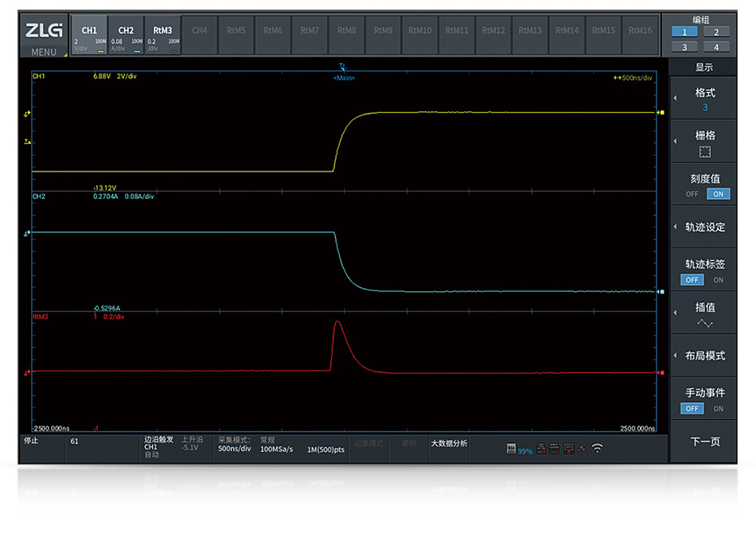Select the RtM12 channel tab
The width and height of the screenshot is (756, 541).
[493, 35]
